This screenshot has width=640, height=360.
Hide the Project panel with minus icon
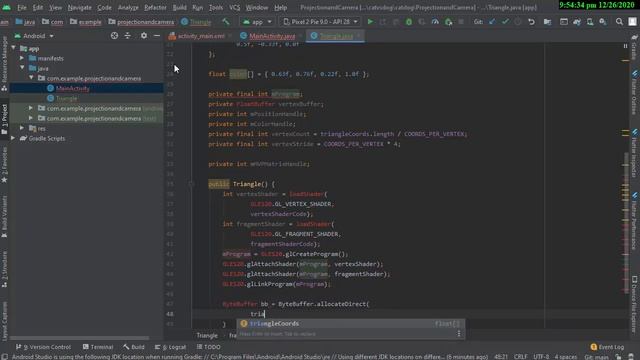157,36
